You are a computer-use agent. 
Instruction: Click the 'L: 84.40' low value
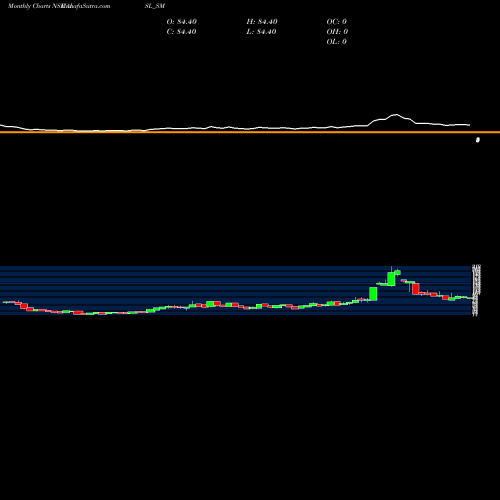pyautogui.click(x=262, y=32)
